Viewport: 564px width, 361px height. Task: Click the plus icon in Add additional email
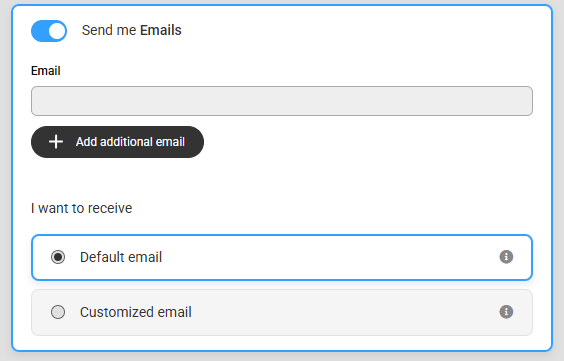point(56,142)
